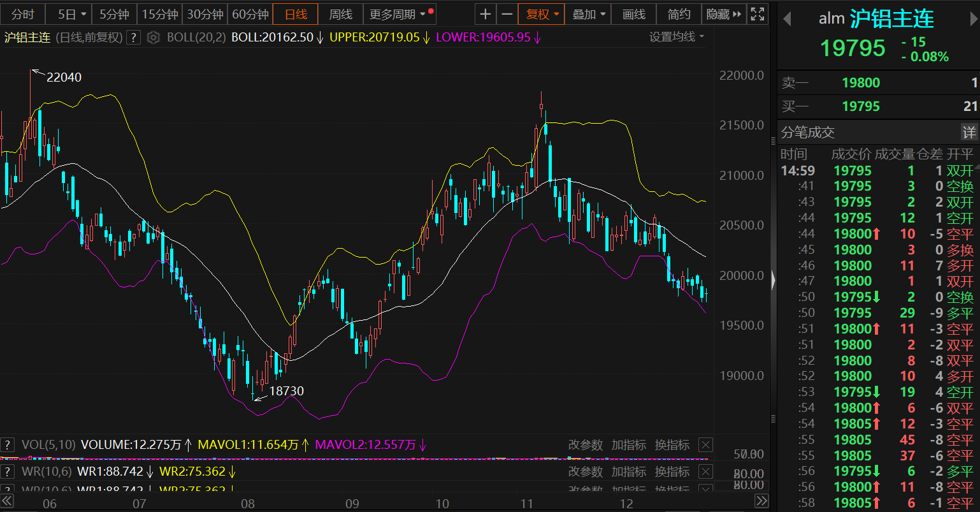Click 换指标 in the VOL panel
Screen dimensions: 980x512
672,445
